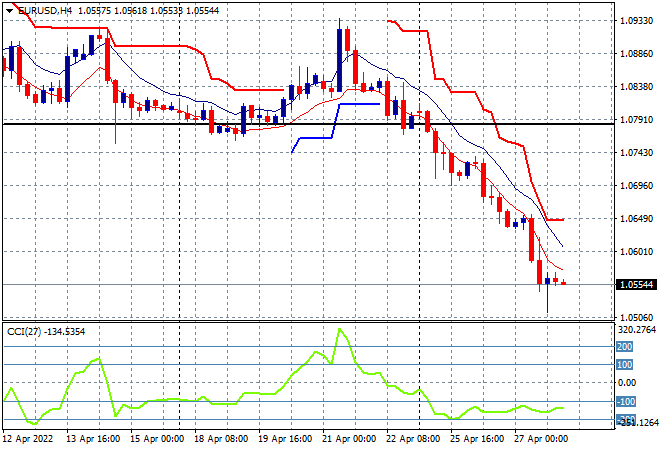Click the blue step line segment
This screenshot has height=450, width=660.
360,103
